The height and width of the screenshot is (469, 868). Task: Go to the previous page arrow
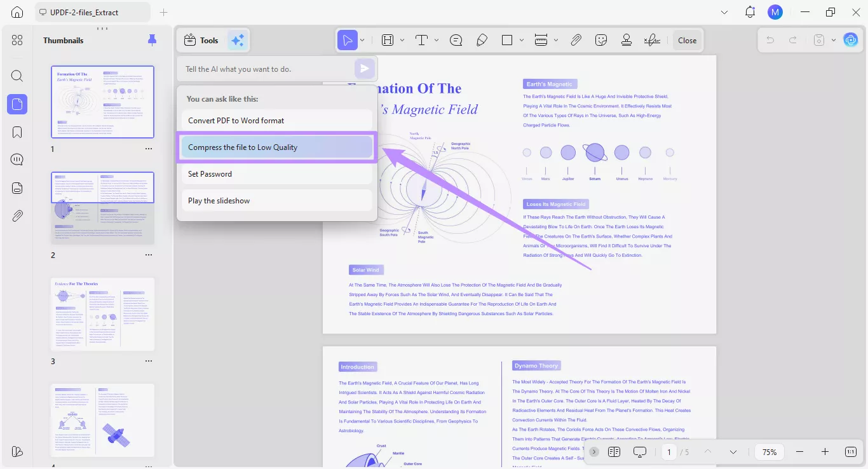[708, 452]
